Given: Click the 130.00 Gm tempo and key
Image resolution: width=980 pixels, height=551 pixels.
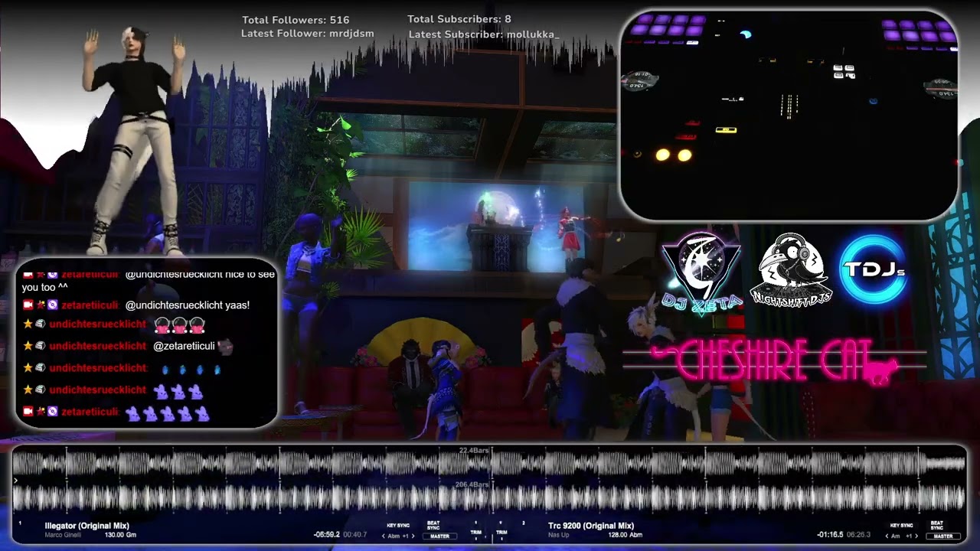Looking at the screenshot, I should [x=121, y=535].
